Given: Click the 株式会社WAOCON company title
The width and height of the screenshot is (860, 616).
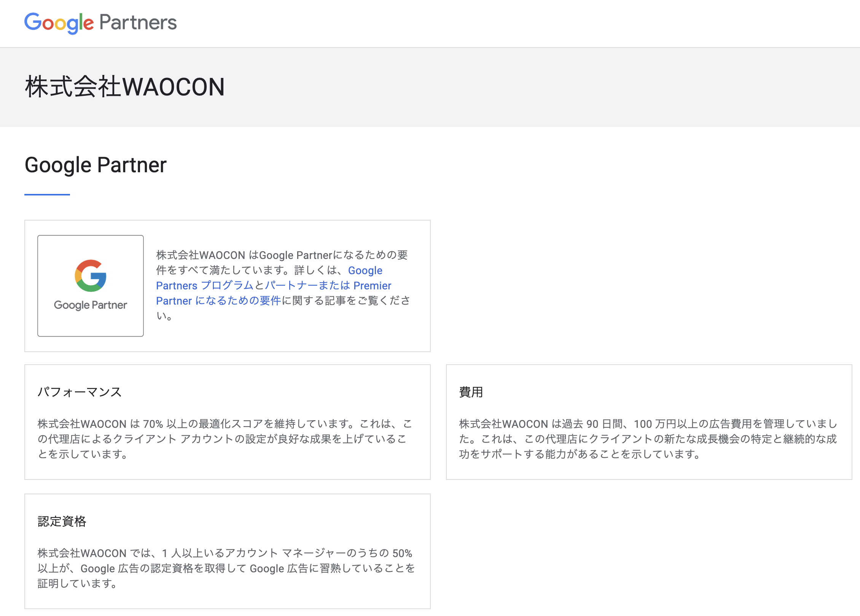Looking at the screenshot, I should [125, 87].
